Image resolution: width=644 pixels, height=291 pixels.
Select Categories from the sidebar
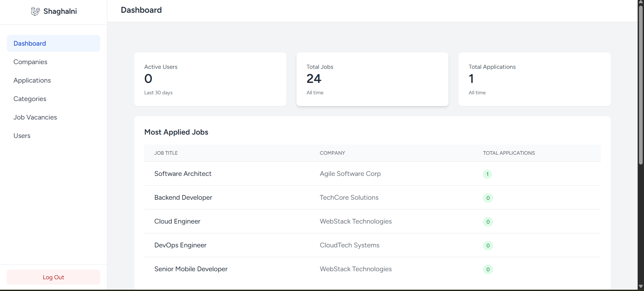(x=30, y=99)
